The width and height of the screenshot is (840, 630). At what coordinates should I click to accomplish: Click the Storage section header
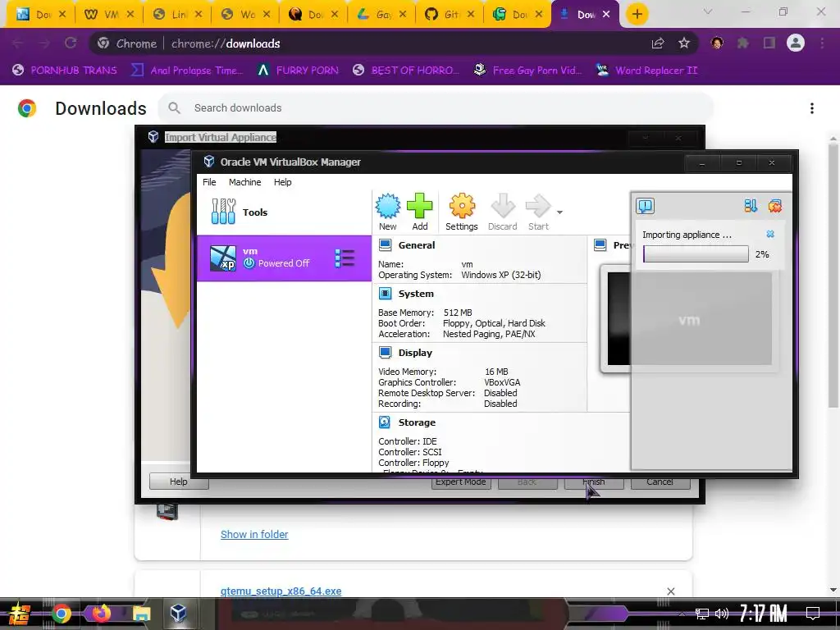tap(417, 422)
